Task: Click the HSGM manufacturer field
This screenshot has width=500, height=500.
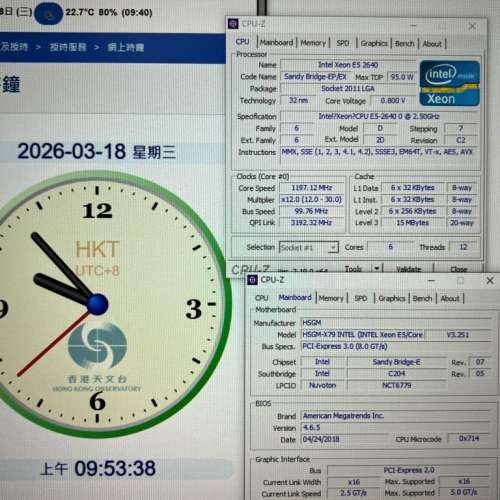Action: [396, 323]
